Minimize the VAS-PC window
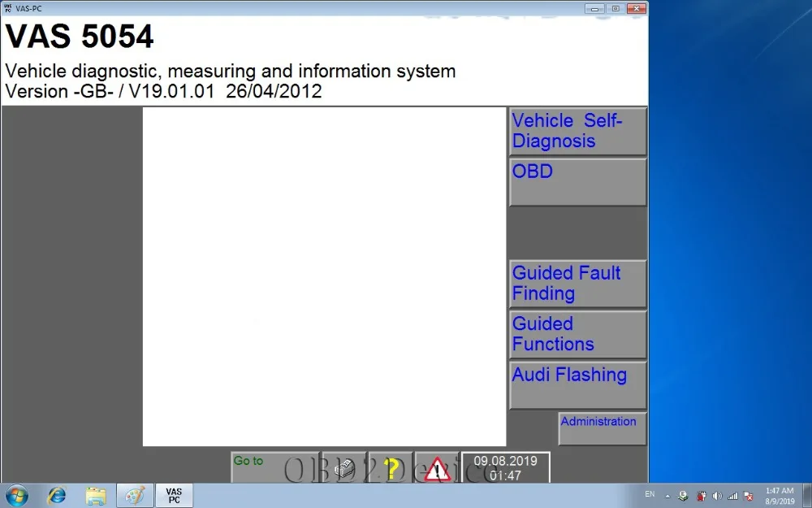The width and height of the screenshot is (812, 508). point(594,9)
